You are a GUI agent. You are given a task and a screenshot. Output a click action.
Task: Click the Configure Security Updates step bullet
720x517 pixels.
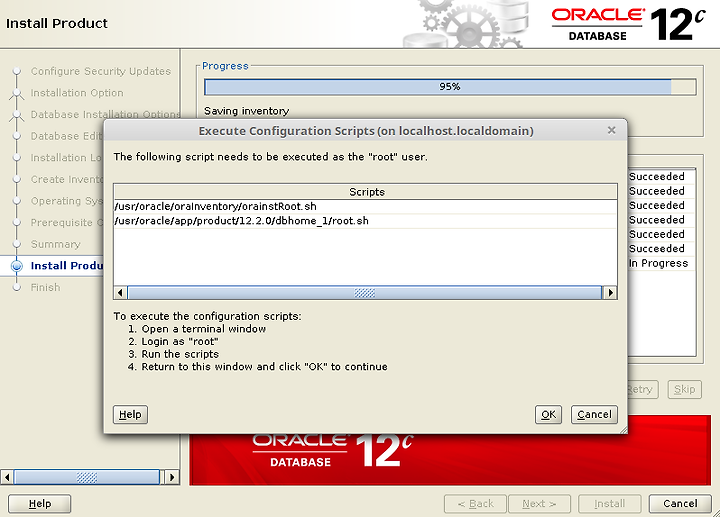point(17,71)
